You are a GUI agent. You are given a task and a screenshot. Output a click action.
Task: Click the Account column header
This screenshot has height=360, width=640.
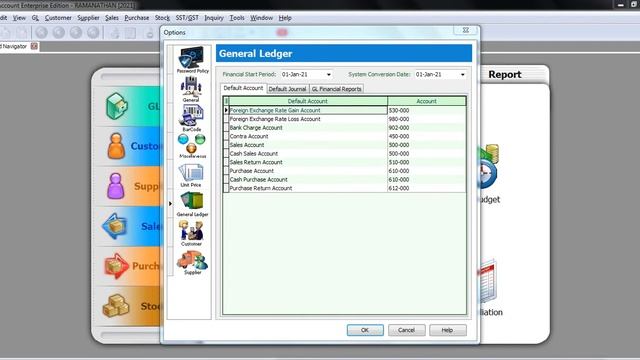pyautogui.click(x=427, y=101)
